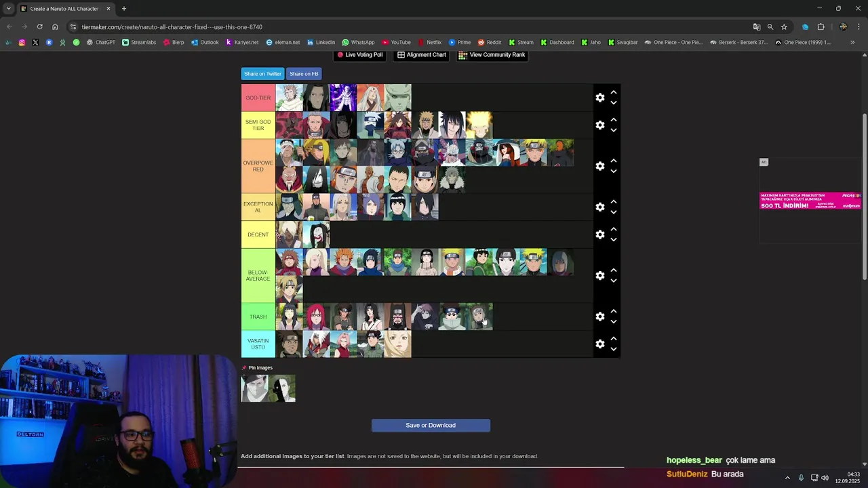Open settings gear for DECENT row

[600, 235]
